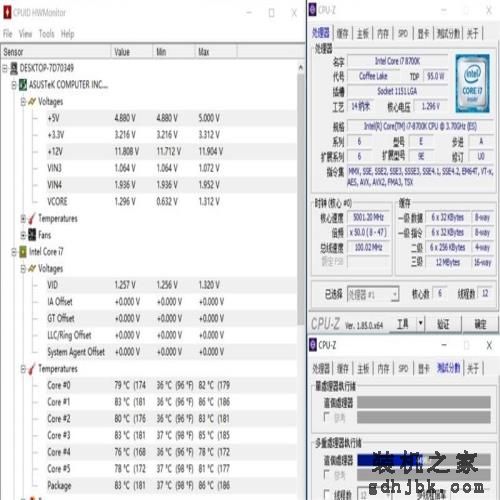Click multi-thread this-processor blue progress bar
Viewport: 500px width, 500px height.
[390, 460]
